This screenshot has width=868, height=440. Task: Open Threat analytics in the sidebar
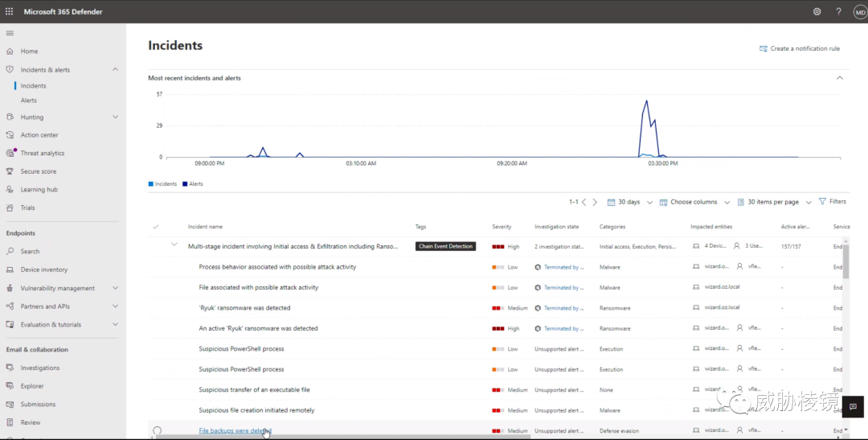click(43, 153)
